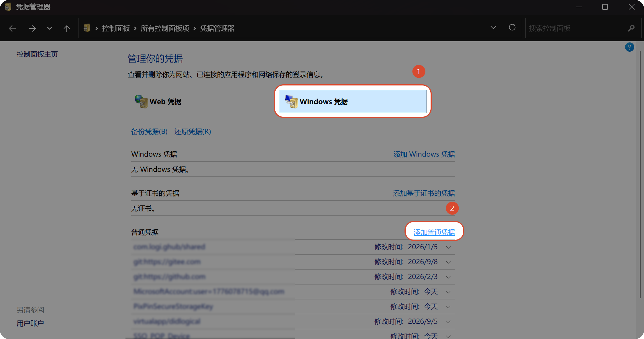Click the 备份凭据(B) link
The image size is (644, 339).
(x=149, y=132)
